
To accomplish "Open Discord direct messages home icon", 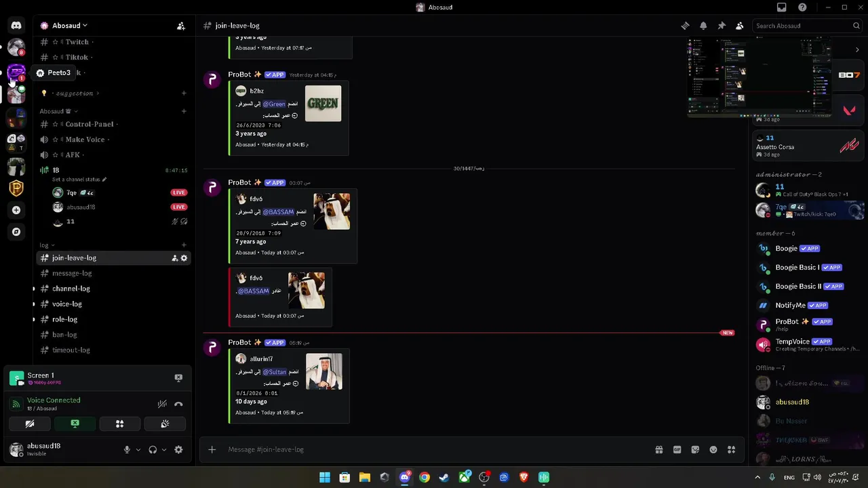I will click(x=16, y=26).
